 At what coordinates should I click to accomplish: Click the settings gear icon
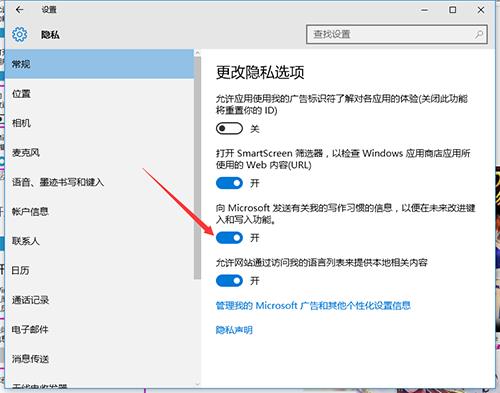[x=20, y=34]
